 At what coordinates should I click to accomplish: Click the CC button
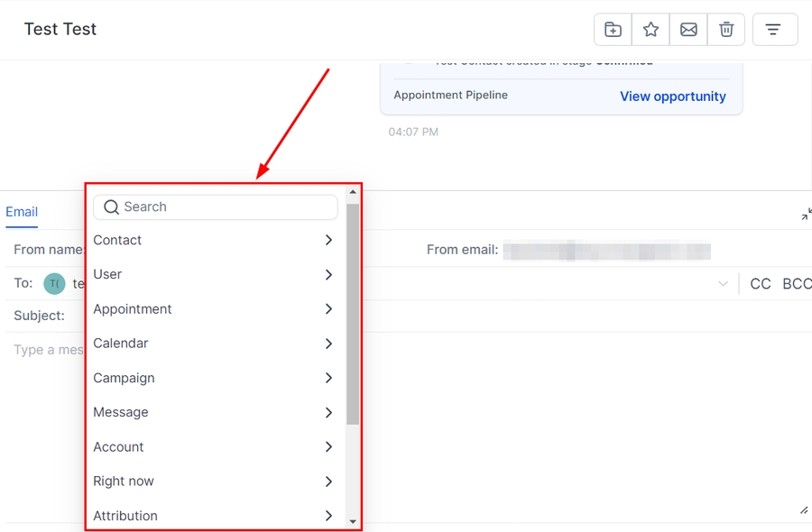(761, 284)
